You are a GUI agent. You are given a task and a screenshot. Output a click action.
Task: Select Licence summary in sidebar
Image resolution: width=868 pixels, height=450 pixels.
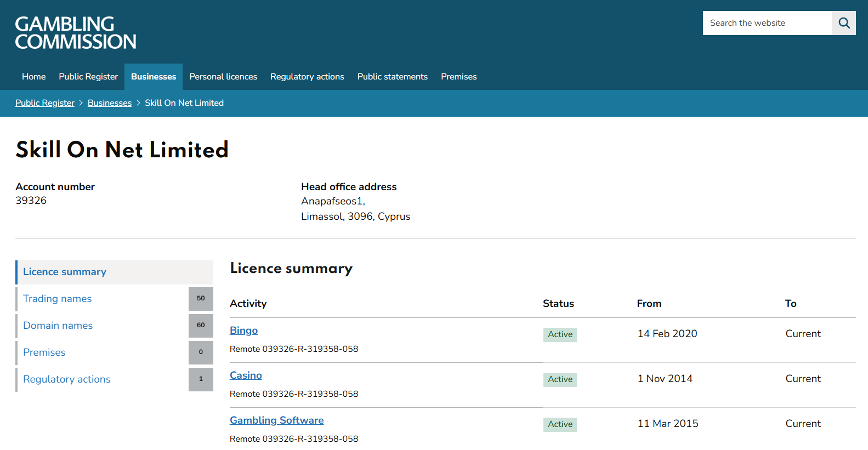[65, 272]
